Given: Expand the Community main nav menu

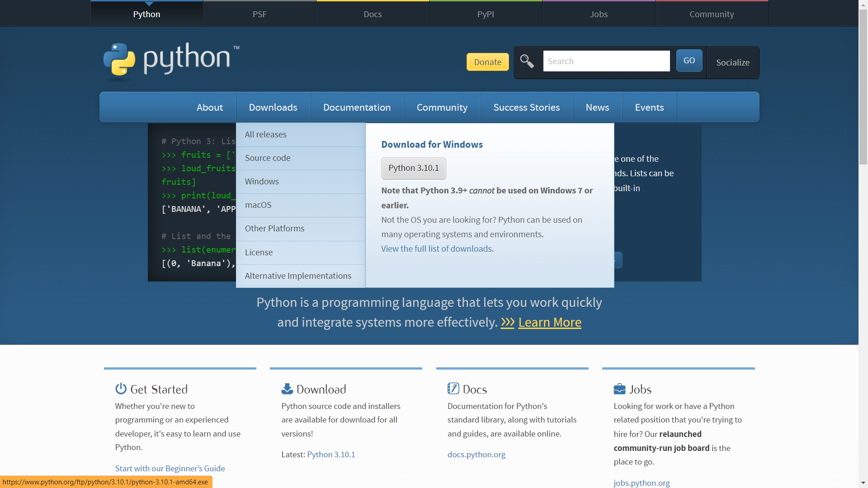Looking at the screenshot, I should coord(442,108).
